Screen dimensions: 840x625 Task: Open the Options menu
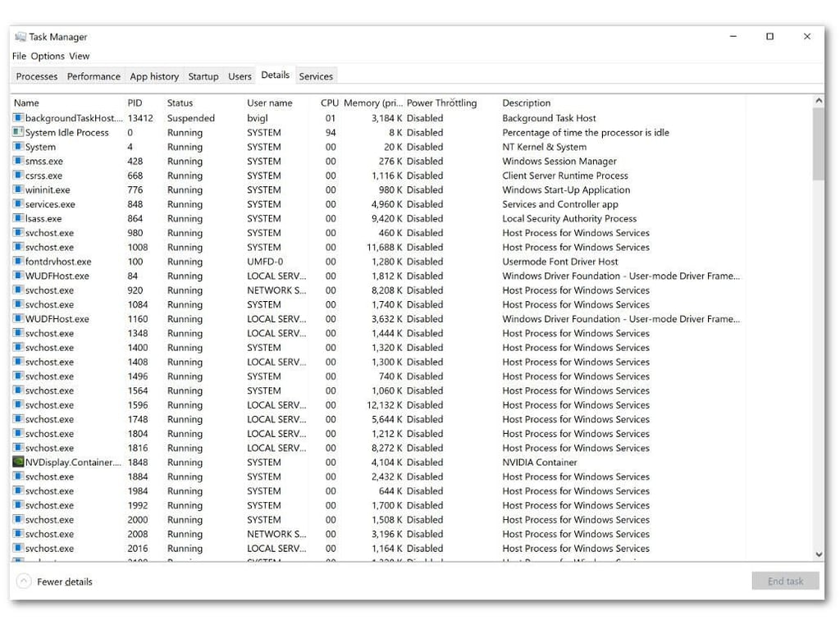coord(47,57)
